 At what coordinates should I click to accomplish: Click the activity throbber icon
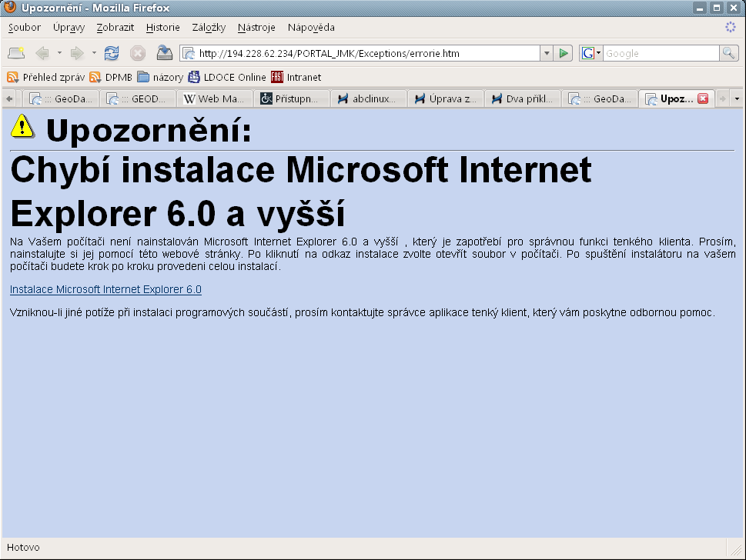tap(731, 27)
